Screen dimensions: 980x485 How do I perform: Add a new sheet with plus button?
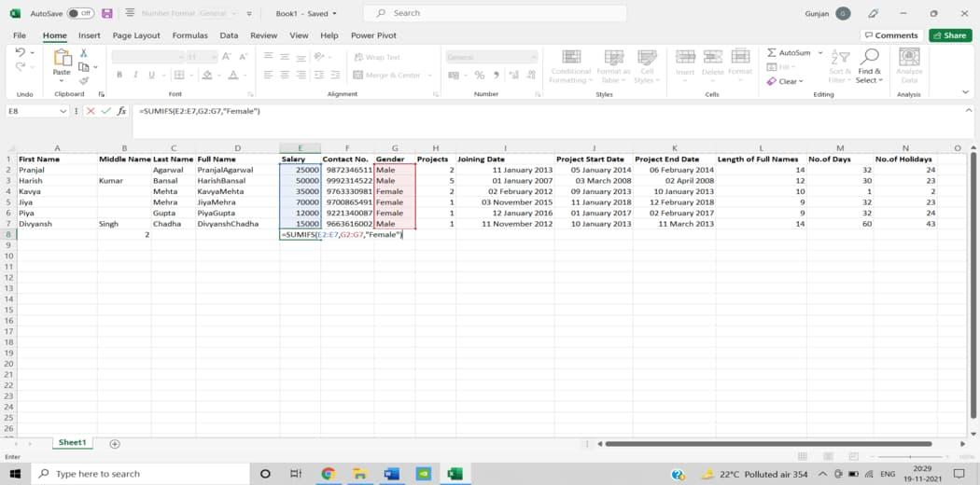[115, 444]
